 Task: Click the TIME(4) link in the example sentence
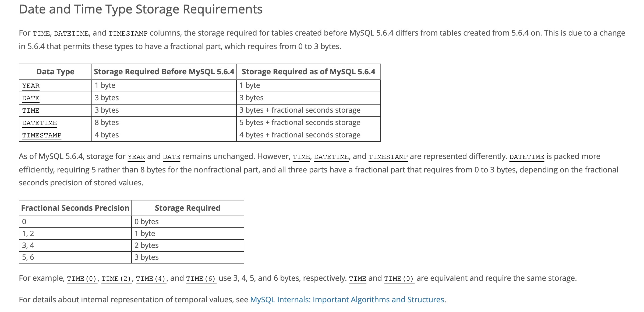(151, 279)
